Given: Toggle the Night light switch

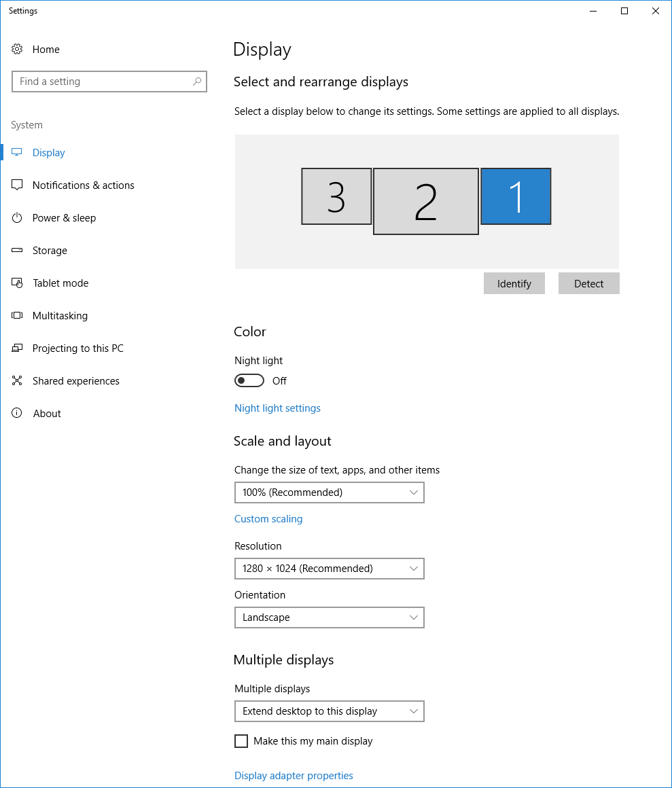Looking at the screenshot, I should tap(249, 381).
